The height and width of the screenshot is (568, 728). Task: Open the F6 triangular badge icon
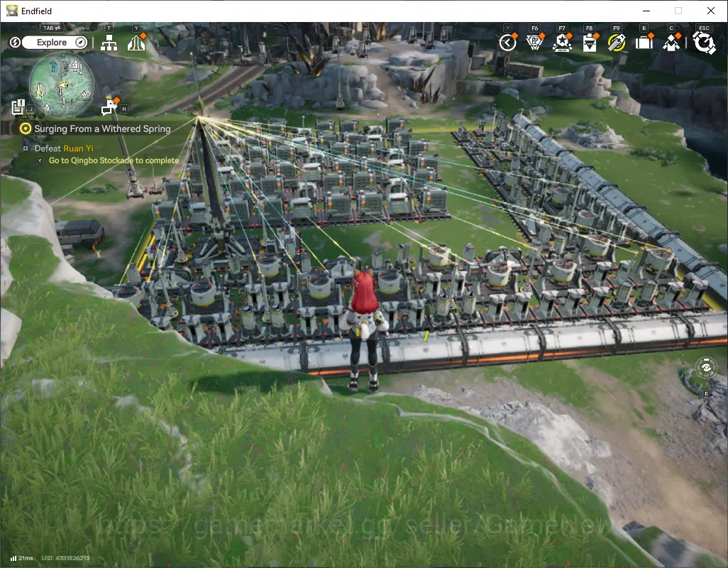[x=535, y=43]
